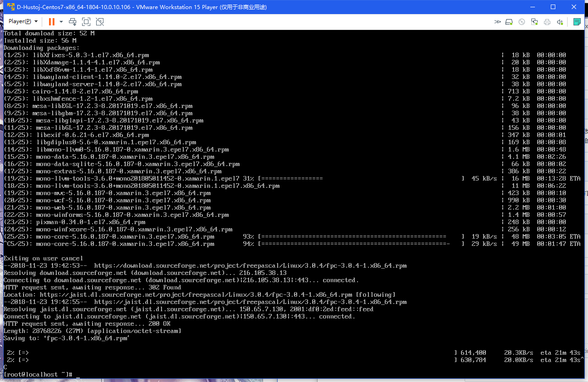
Task: Enter Unity mode via toolbar icon
Action: pos(100,21)
